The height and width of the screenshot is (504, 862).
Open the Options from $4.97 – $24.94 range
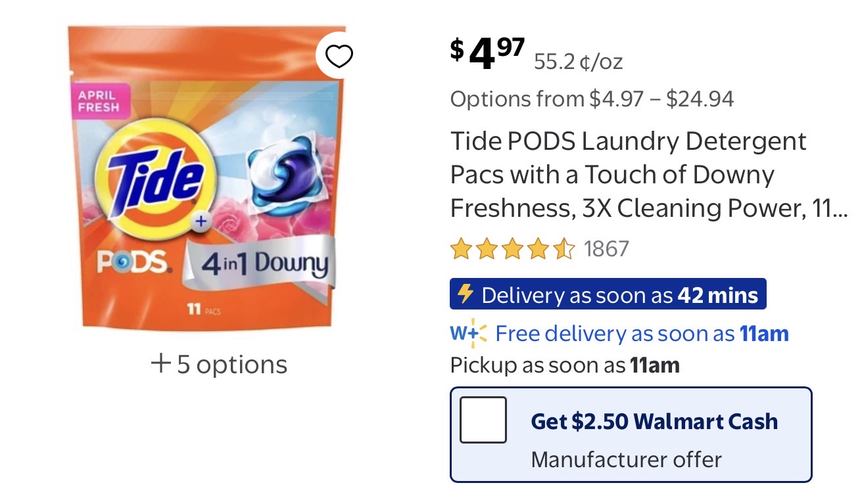pos(592,99)
